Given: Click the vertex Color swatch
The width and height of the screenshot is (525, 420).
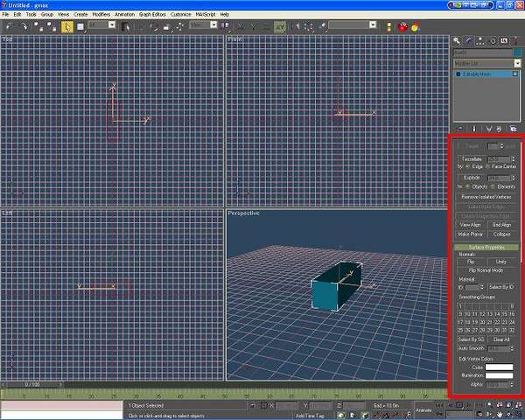Looking at the screenshot, I should [x=499, y=367].
